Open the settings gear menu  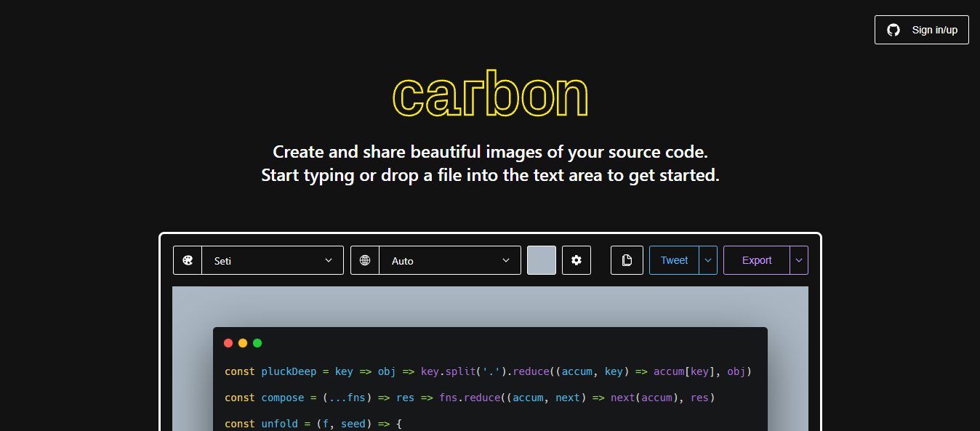577,260
